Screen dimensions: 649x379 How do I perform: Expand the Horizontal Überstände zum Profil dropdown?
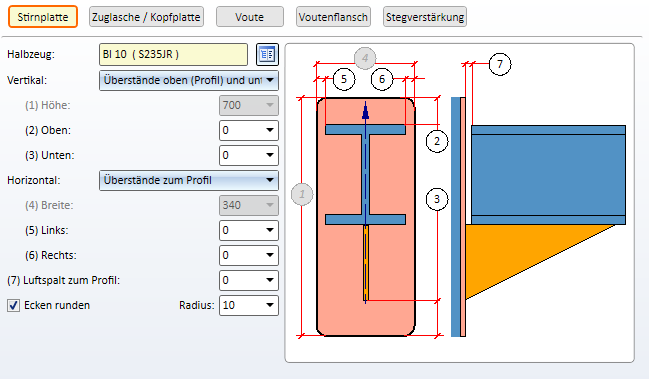click(x=189, y=180)
